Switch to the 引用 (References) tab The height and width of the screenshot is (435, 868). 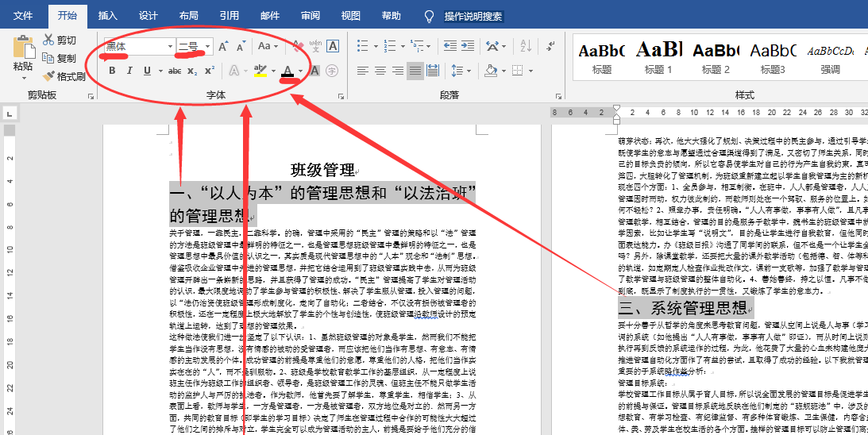coord(230,16)
